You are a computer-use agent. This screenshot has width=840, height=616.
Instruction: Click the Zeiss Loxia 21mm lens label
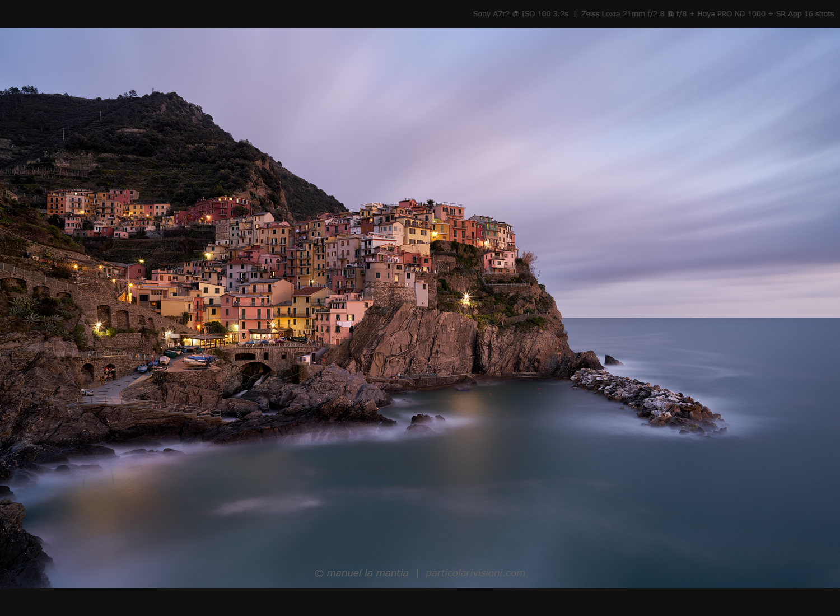click(613, 14)
